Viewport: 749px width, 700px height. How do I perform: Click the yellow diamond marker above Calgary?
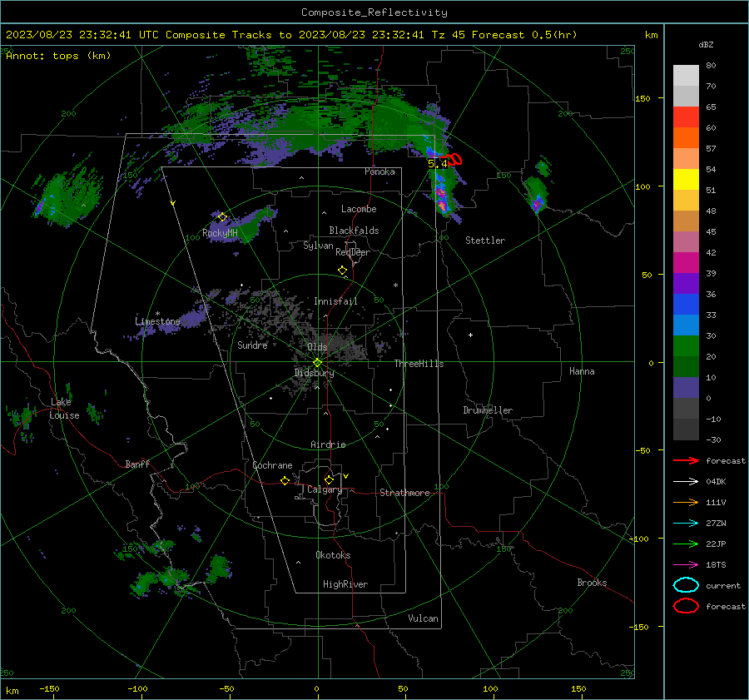pyautogui.click(x=329, y=479)
